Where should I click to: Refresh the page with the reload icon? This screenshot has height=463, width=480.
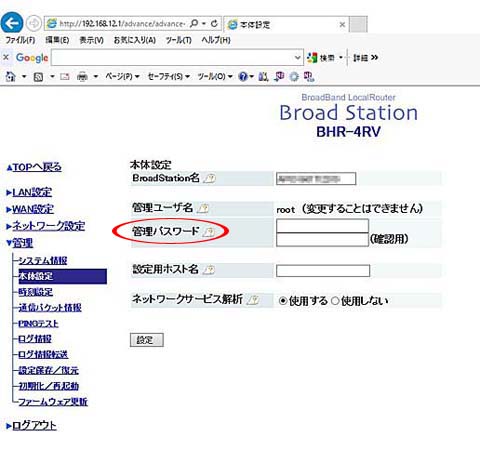click(214, 24)
